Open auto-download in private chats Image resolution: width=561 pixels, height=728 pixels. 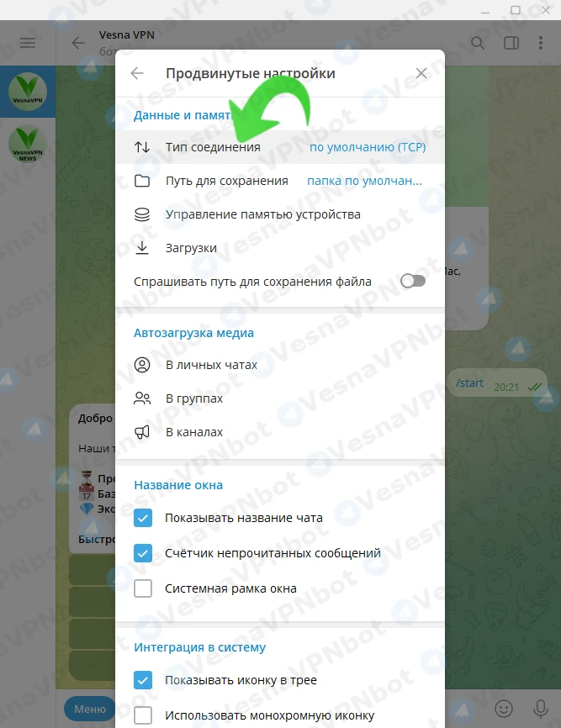point(280,365)
